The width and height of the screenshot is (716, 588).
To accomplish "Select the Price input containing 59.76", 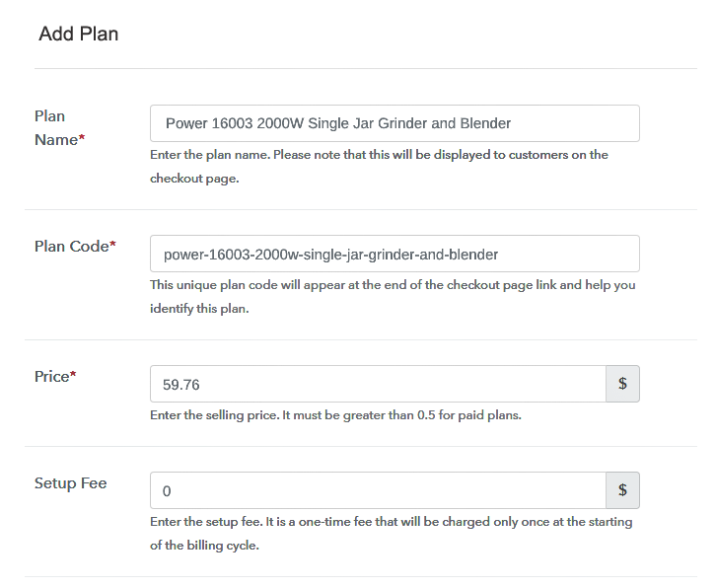I will [x=378, y=384].
